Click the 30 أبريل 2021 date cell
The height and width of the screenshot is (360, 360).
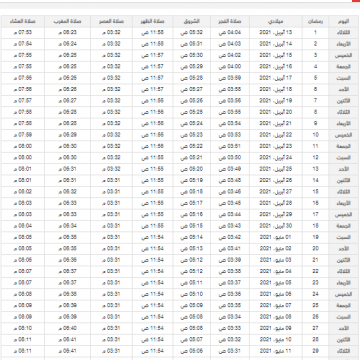click(276, 226)
